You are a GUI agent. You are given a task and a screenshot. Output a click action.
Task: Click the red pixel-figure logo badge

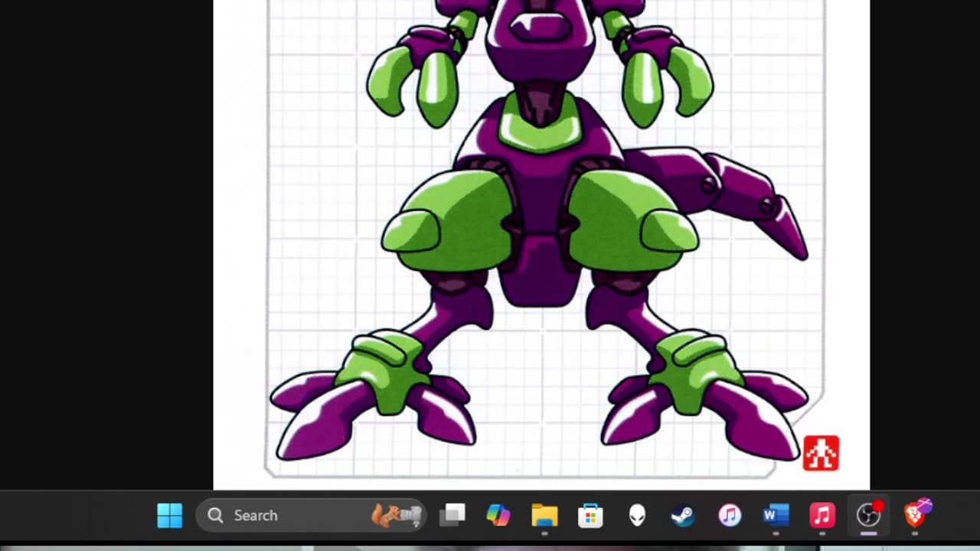[821, 453]
